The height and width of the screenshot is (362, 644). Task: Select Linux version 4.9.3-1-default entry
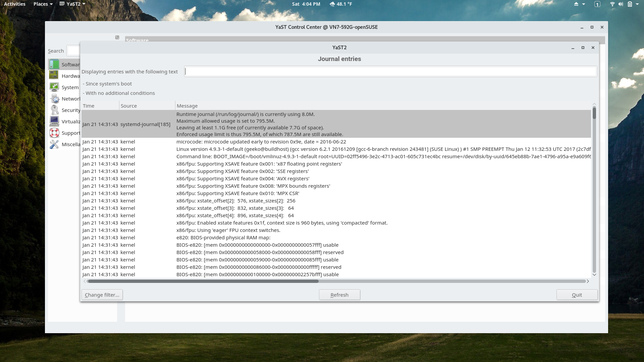point(336,149)
